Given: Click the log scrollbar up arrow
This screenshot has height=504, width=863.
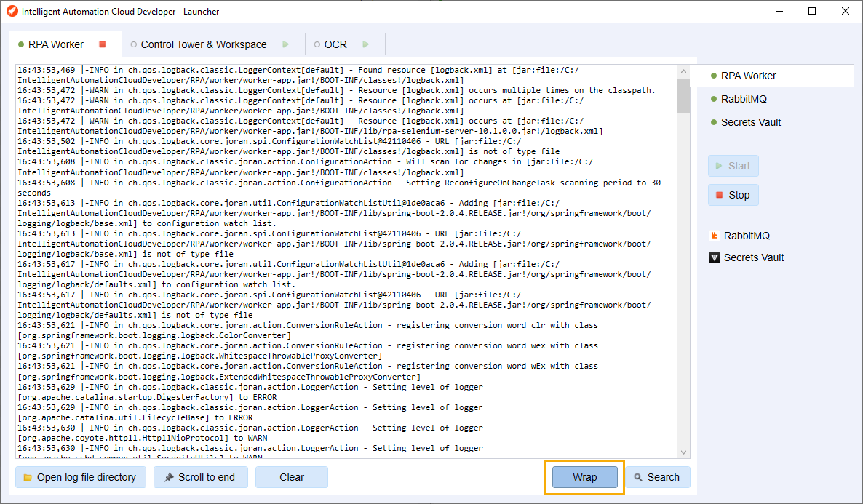Looking at the screenshot, I should (683, 71).
